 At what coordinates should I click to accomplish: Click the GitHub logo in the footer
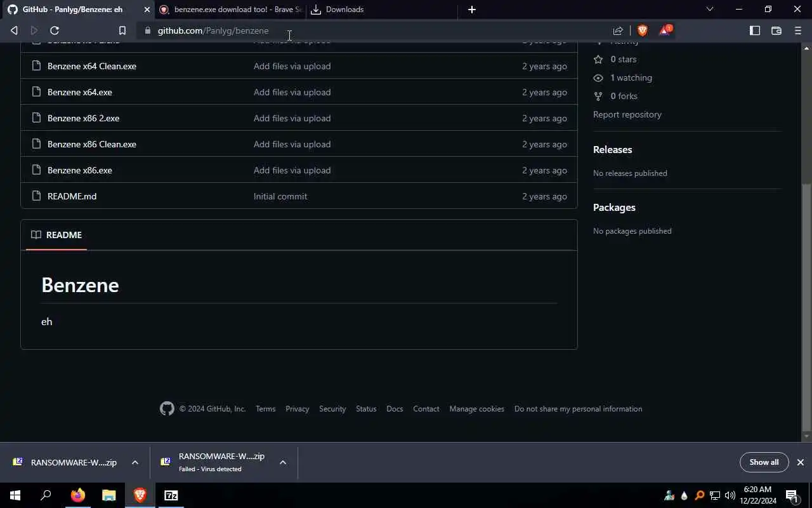click(x=167, y=409)
